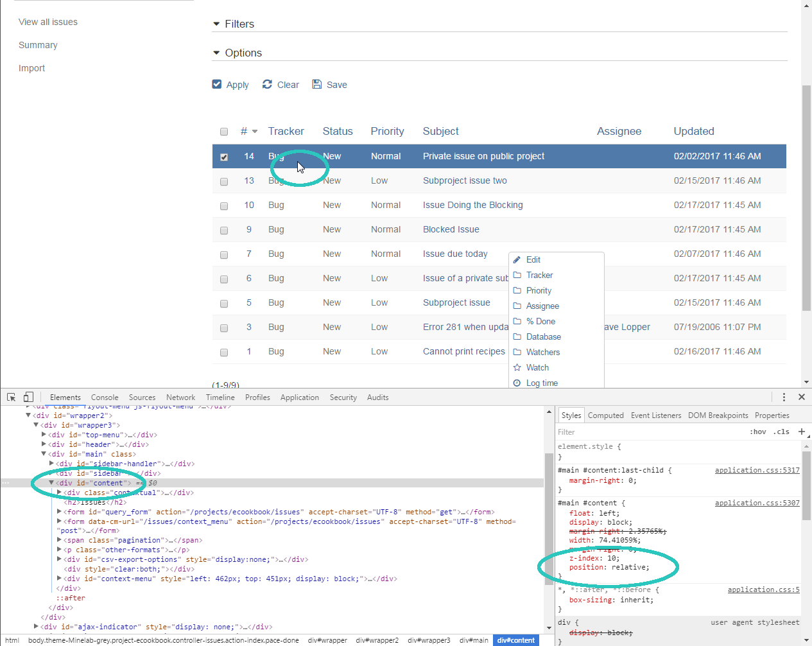Click the sort arrow beside the # column
Viewport: 812px width, 646px height.
pyautogui.click(x=255, y=132)
